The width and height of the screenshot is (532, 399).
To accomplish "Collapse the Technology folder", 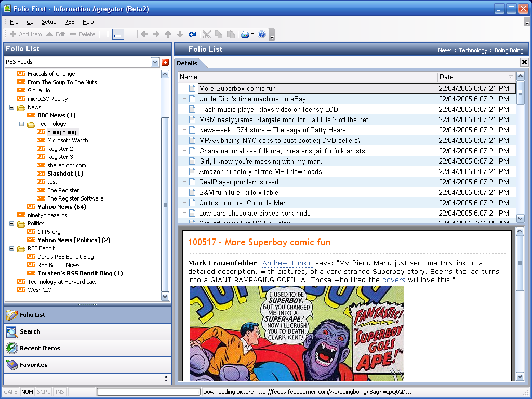I will point(22,124).
